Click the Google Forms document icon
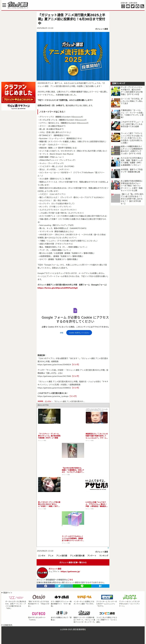Viewport: 146px width, 644px height. pos(75,310)
